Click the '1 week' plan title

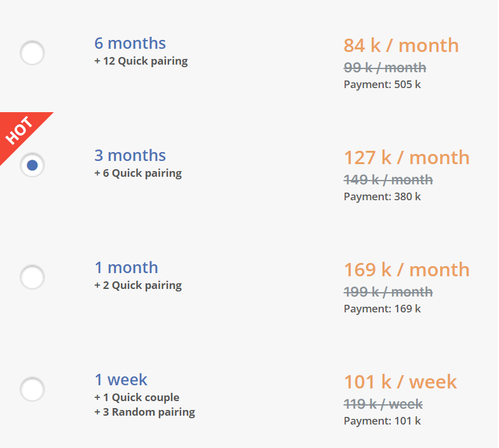pyautogui.click(x=121, y=380)
